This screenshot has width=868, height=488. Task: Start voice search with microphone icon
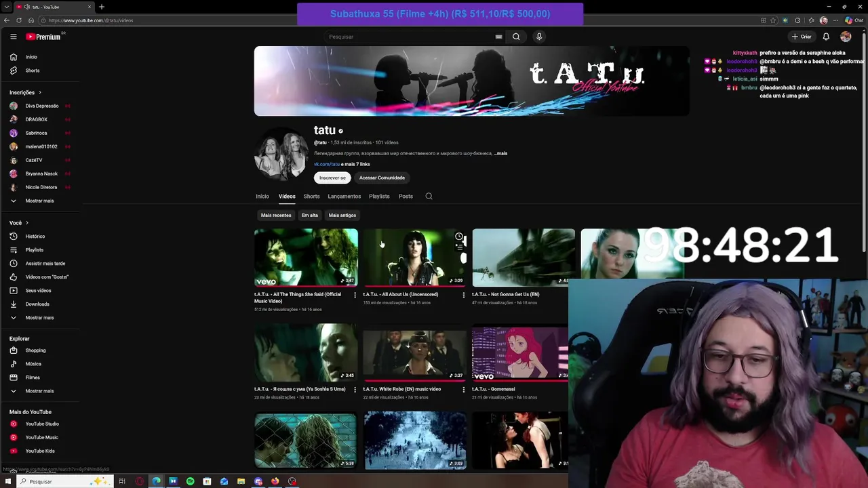539,37
